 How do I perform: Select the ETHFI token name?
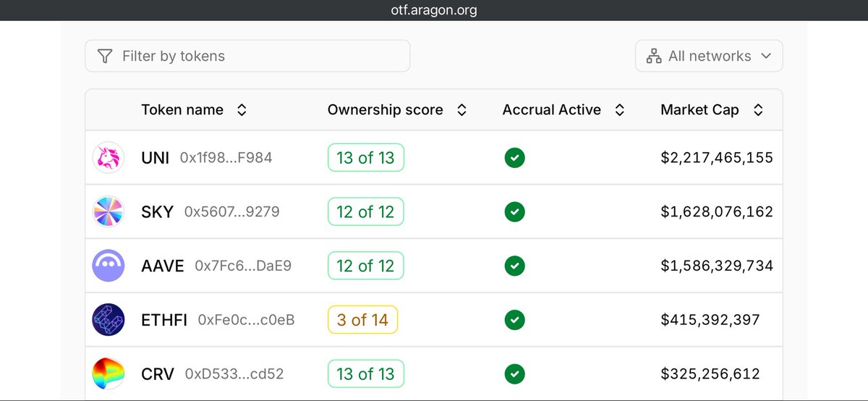[164, 320]
